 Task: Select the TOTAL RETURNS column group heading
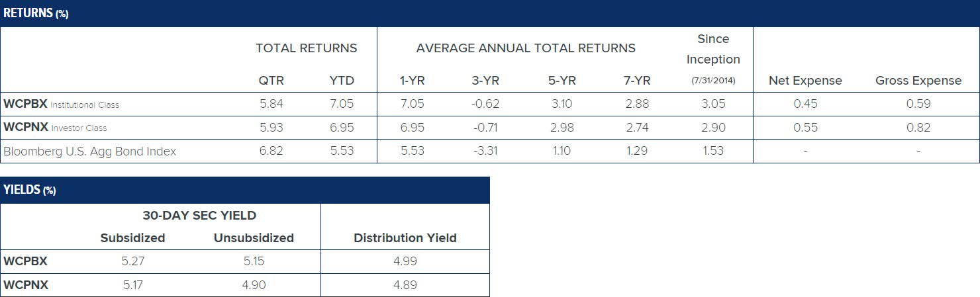coord(306,48)
